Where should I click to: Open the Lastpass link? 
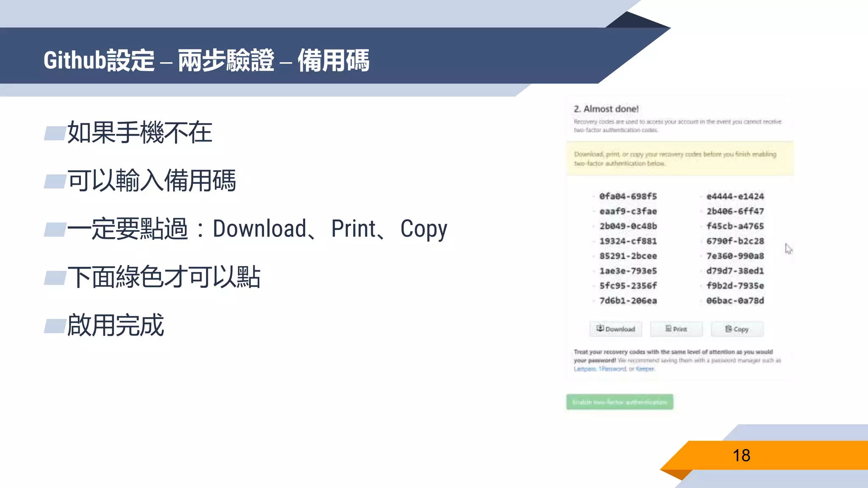tap(585, 369)
